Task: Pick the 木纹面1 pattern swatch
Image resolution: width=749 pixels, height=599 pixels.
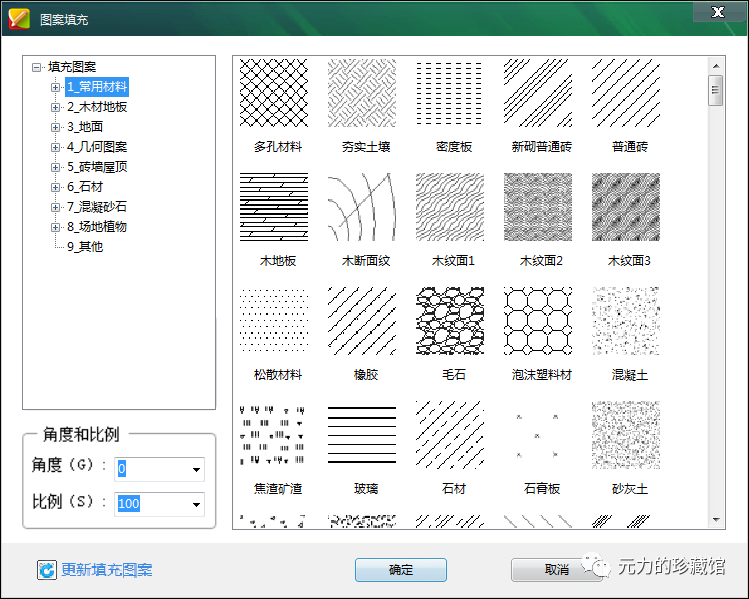Action: click(449, 207)
